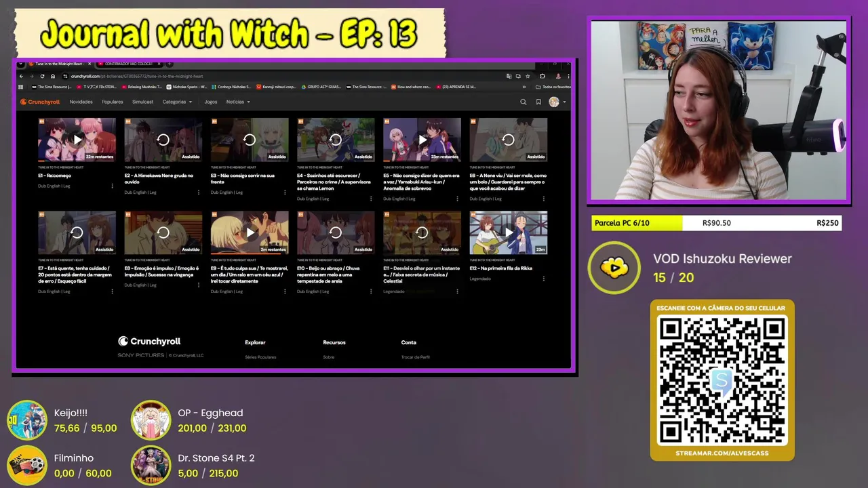Expand the Categorias dropdown menu
The height and width of the screenshot is (488, 868).
tap(177, 102)
